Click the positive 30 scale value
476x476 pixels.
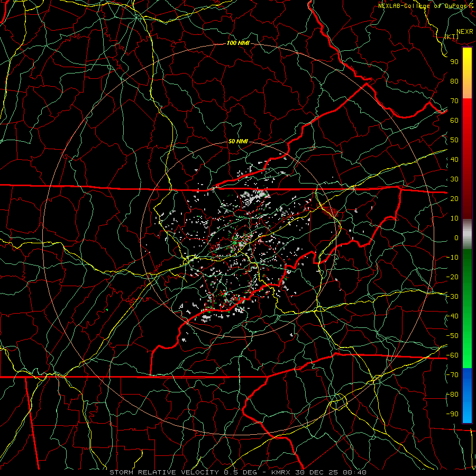point(454,179)
